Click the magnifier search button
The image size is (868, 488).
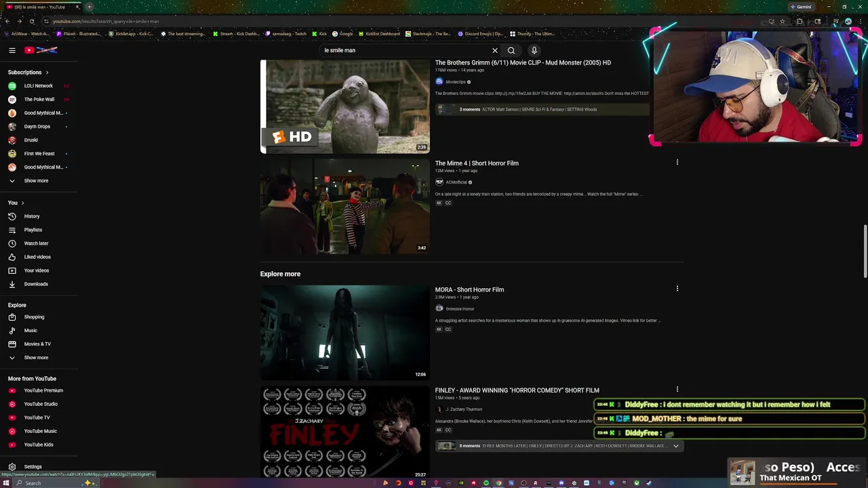[x=511, y=50]
